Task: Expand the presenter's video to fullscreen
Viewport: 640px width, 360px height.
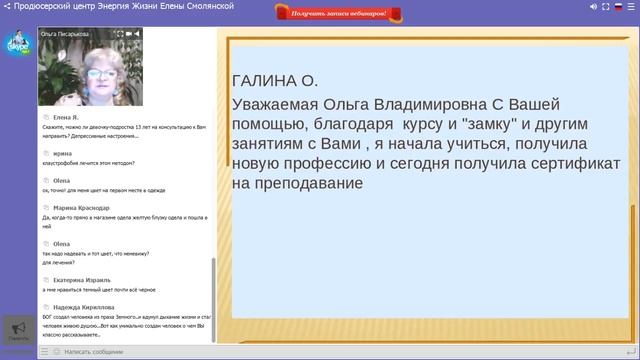Action: (120, 34)
